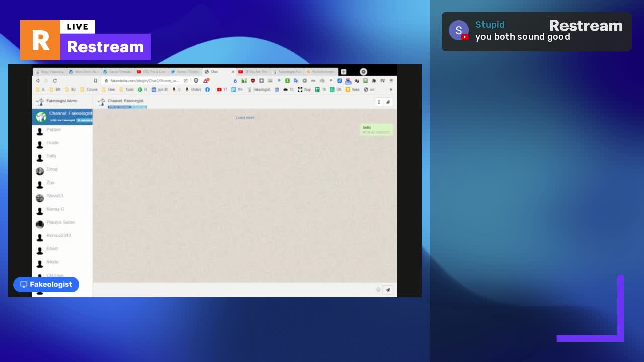Open the Corona bookmarks folder

pyautogui.click(x=89, y=89)
